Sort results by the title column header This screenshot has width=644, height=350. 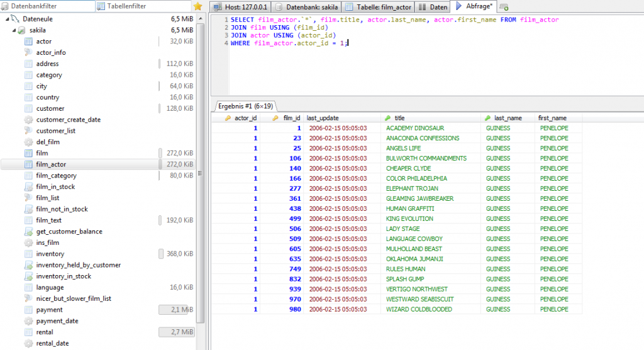tap(399, 118)
